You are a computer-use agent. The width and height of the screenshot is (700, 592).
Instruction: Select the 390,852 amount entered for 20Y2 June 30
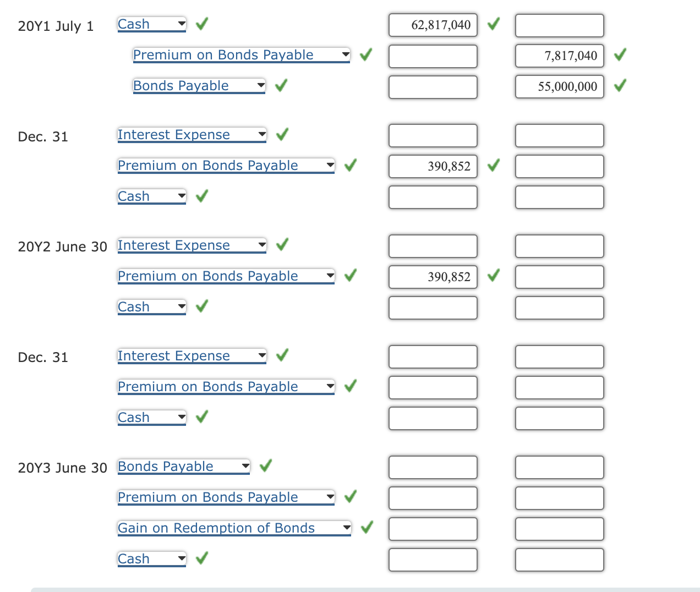(433, 277)
